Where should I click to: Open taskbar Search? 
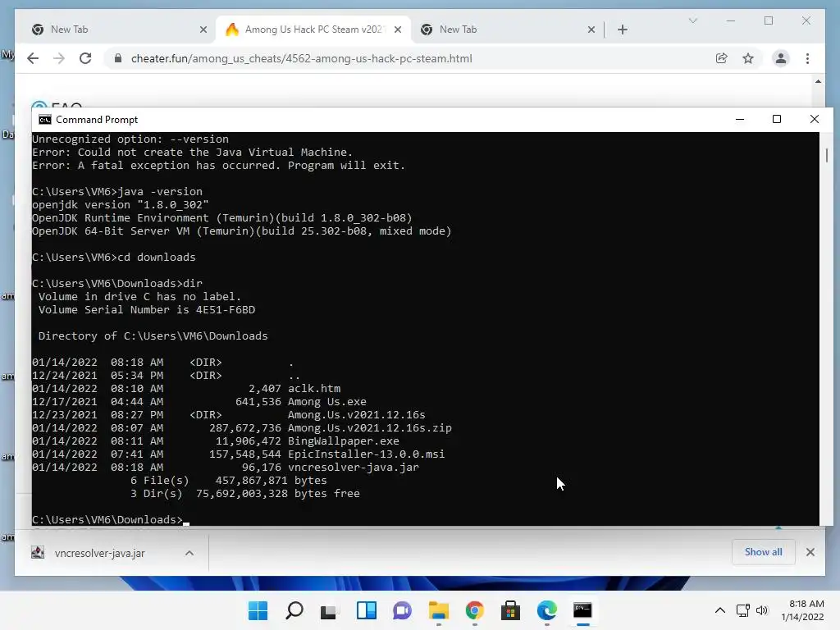point(294,610)
